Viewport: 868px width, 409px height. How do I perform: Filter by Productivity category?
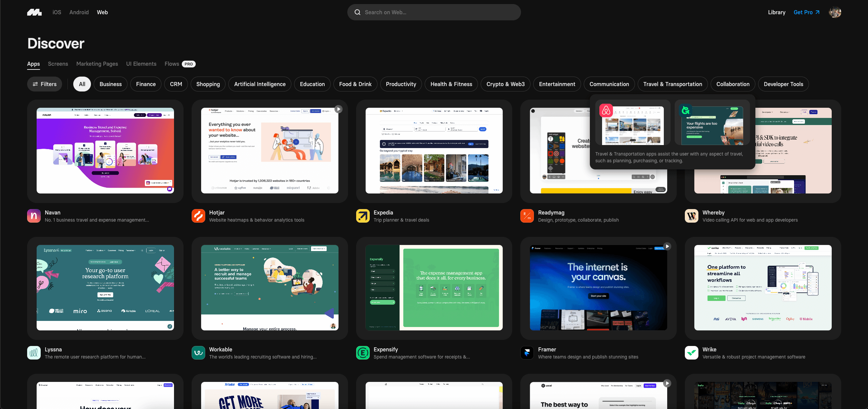(x=401, y=84)
